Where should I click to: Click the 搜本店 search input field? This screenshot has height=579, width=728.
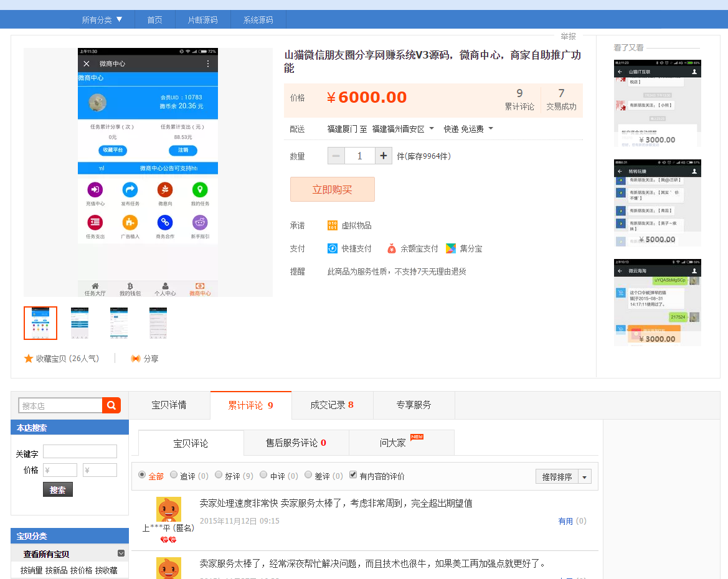[60, 405]
